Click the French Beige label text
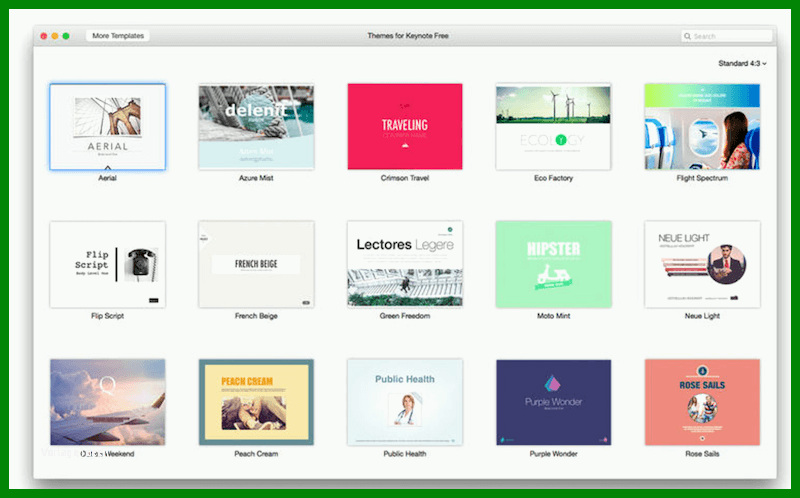The height and width of the screenshot is (498, 800). 256,316
